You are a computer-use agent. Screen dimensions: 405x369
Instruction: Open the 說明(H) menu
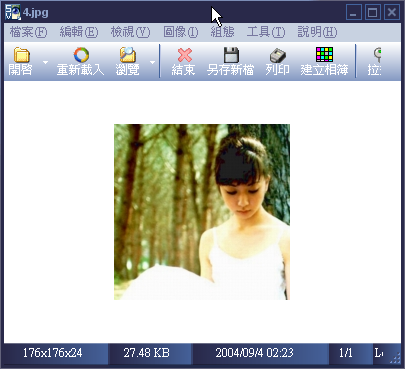pos(317,32)
